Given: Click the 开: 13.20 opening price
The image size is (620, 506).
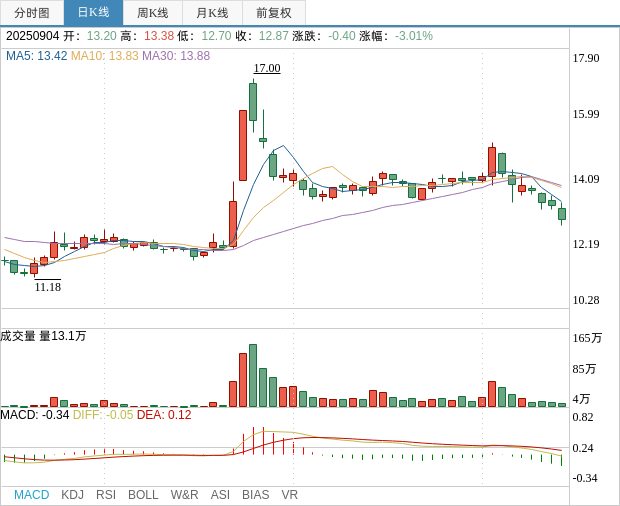Looking at the screenshot, I should [x=90, y=36].
